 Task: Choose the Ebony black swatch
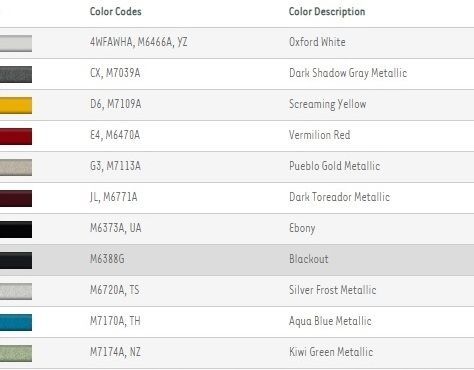pos(16,229)
